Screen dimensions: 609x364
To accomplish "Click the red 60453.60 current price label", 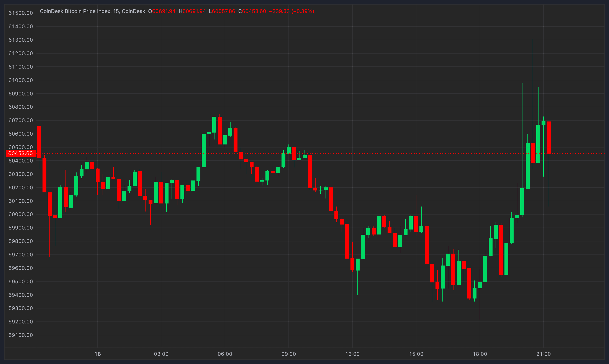I will click(21, 153).
